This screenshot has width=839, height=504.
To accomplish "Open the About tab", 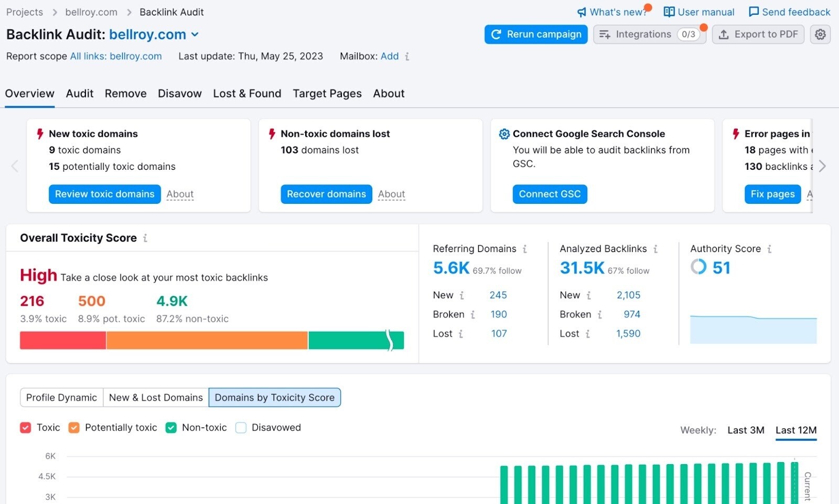I will coord(389,94).
